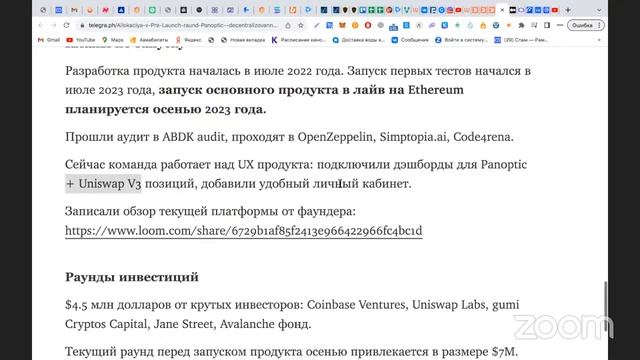
Task: Toggle the browser side panel icon
Action: [547, 25]
